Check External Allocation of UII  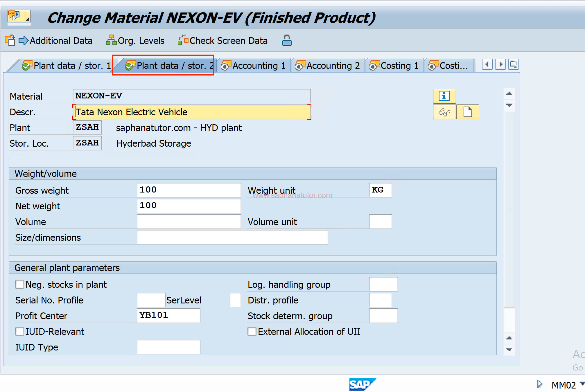click(252, 331)
